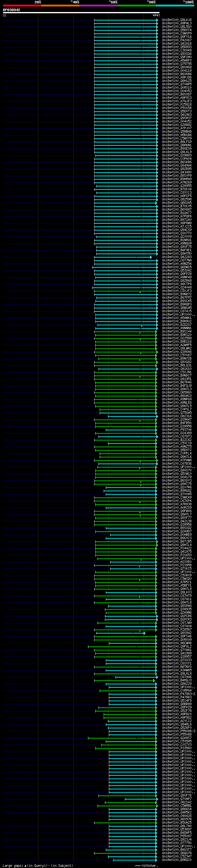This screenshot has height=868, width=197.
Task: Select label UniRef100_C6T8T3
Action: [x=176, y=436]
